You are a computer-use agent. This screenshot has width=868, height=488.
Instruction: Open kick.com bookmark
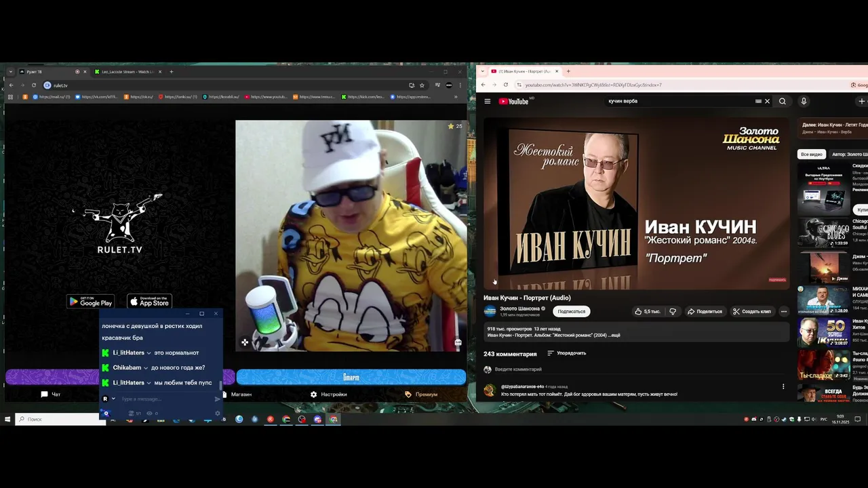[x=363, y=97]
